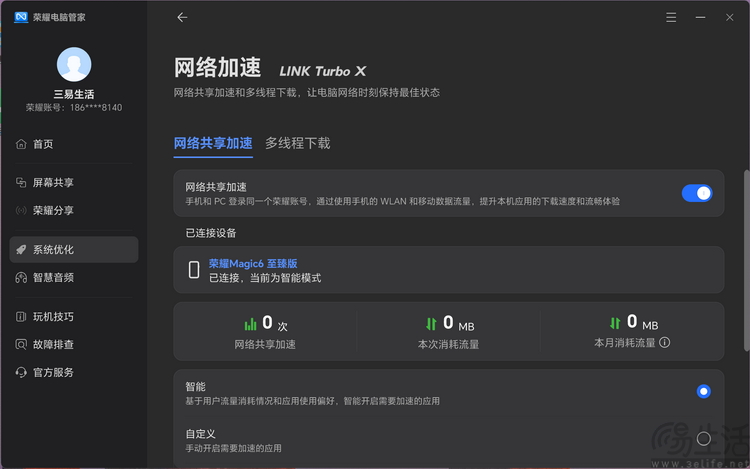Viewport: 750px width, 469px height.
Task: Click the 手动开启需要加速的应用 description
Action: [x=233, y=448]
